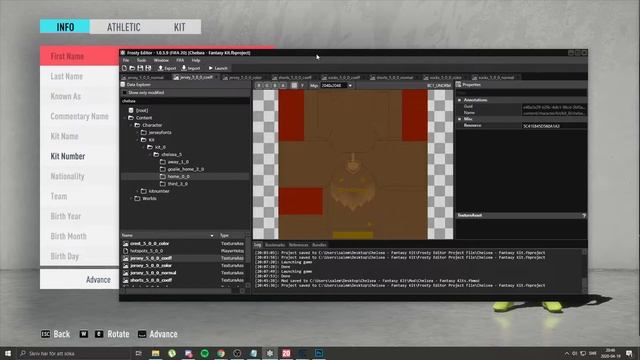
Task: Select the away_1_0 folder
Action: tap(175, 162)
